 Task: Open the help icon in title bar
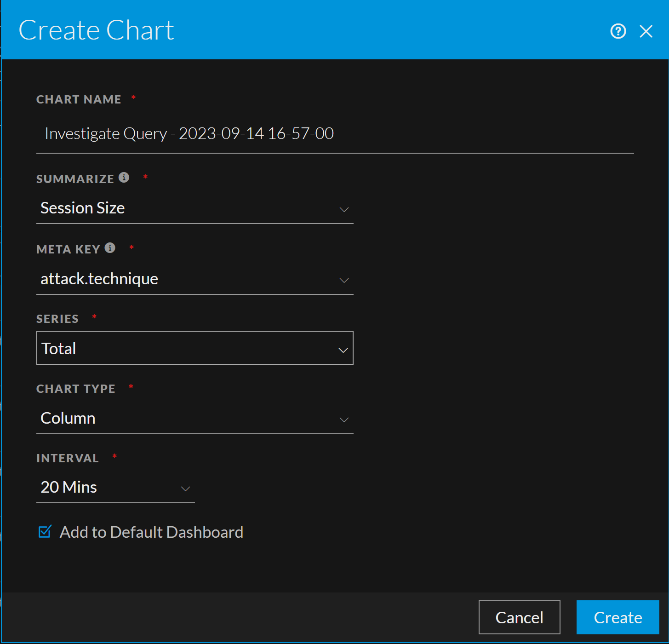coord(618,31)
